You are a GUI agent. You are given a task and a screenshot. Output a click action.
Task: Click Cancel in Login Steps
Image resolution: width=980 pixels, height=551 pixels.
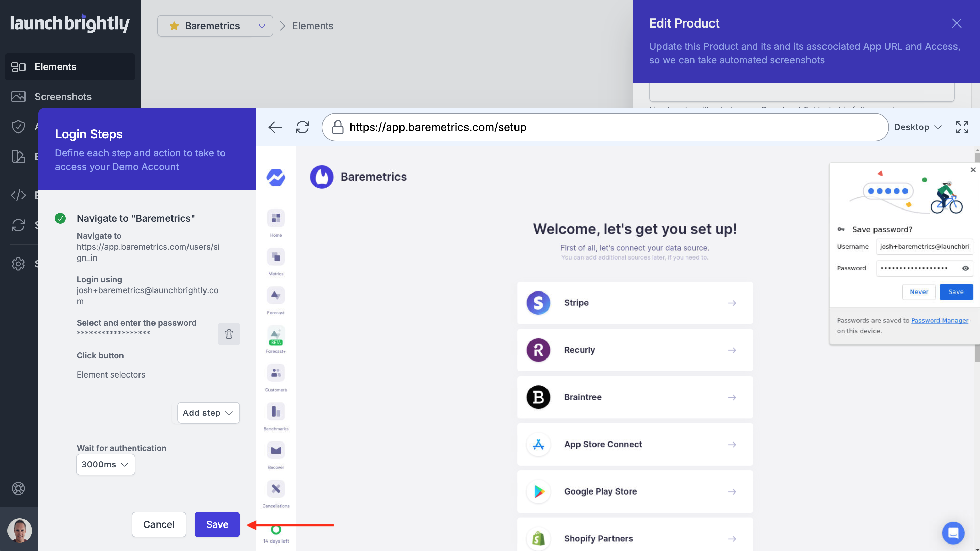(x=159, y=524)
